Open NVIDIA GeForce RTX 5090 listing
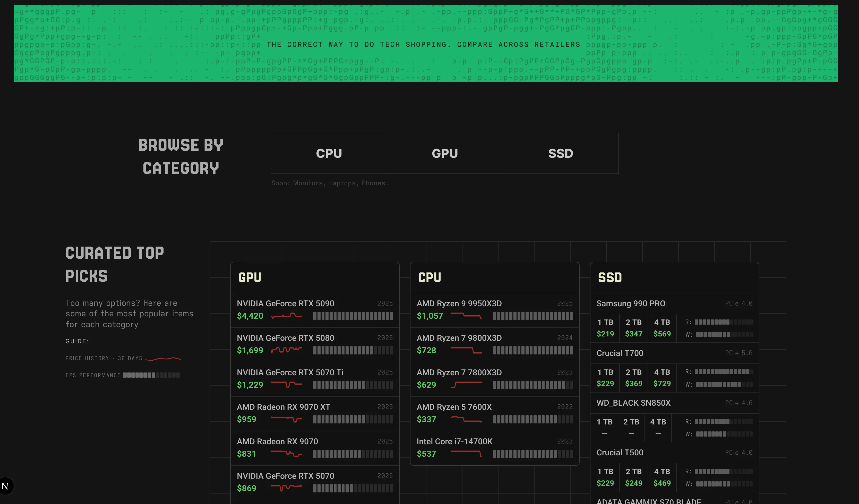The width and height of the screenshot is (859, 504). click(x=285, y=303)
